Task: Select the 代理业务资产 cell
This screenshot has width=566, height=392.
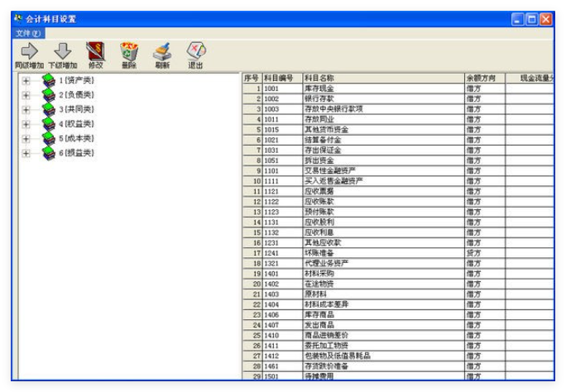Action: tap(383, 263)
